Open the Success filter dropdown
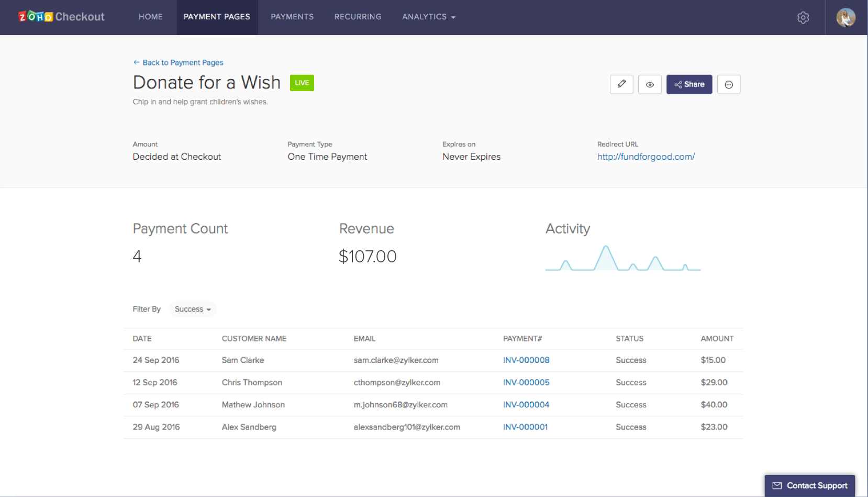This screenshot has height=497, width=868. [192, 309]
